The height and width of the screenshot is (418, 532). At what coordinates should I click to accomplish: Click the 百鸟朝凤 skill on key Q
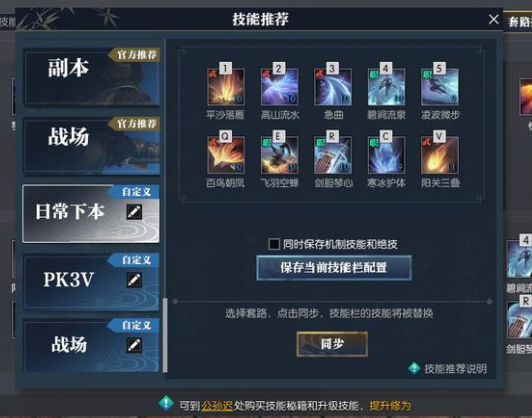point(226,155)
